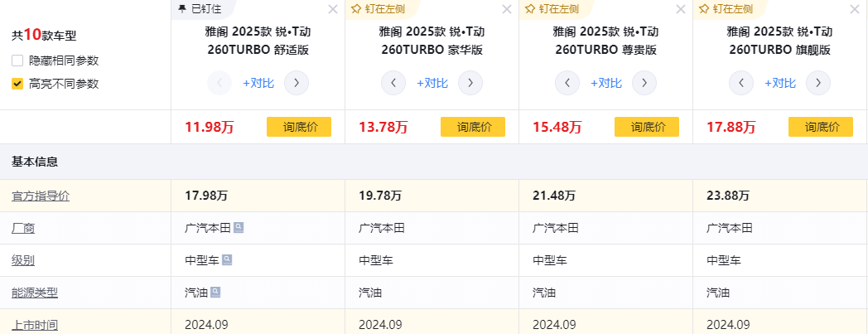Click the search icon next to 中型车
The image size is (868, 334).
[x=227, y=259]
